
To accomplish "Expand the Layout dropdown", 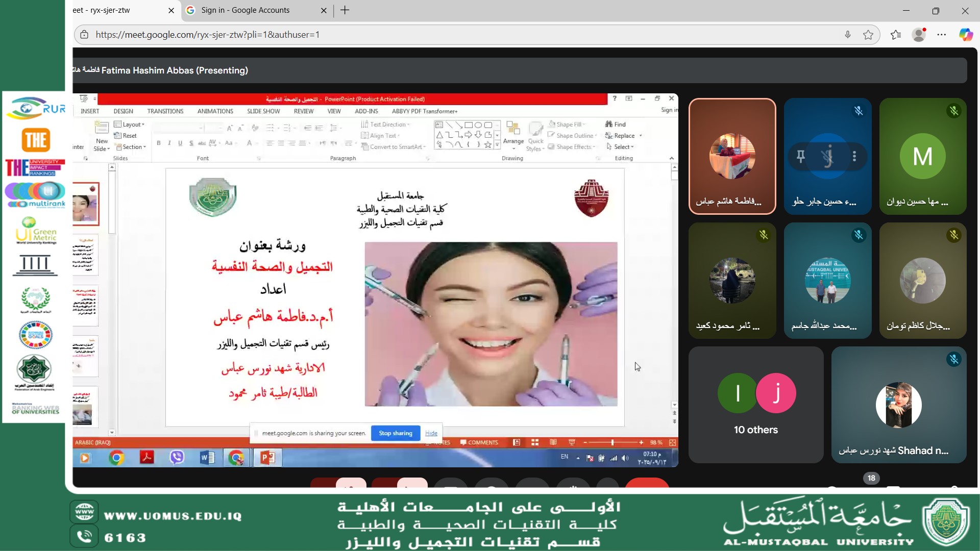I will [130, 124].
